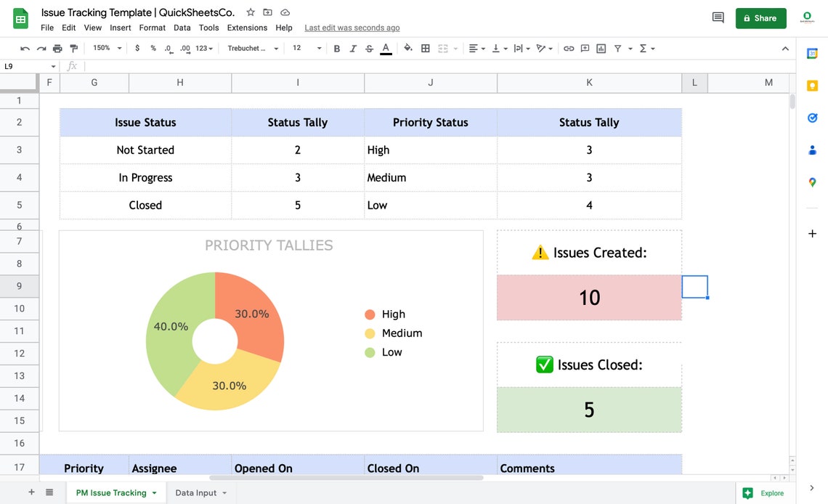Image resolution: width=828 pixels, height=504 pixels.
Task: Open vertical align dropdown
Action: (500, 49)
